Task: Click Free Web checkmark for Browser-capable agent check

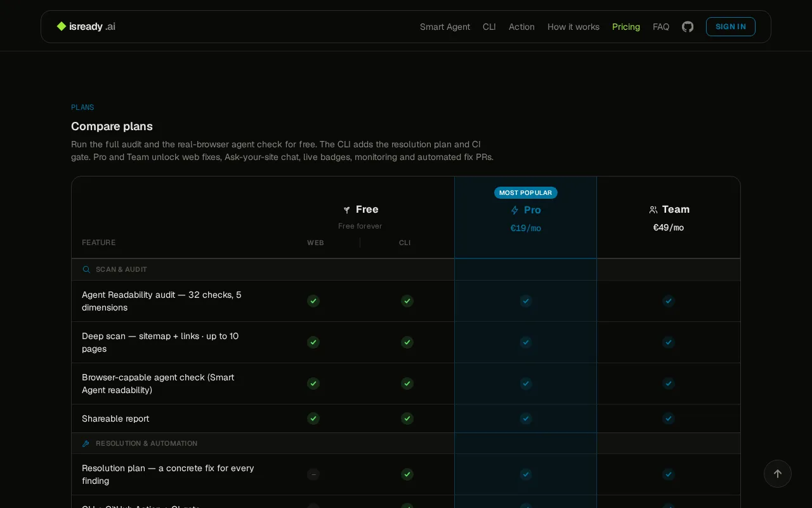Action: (x=313, y=384)
